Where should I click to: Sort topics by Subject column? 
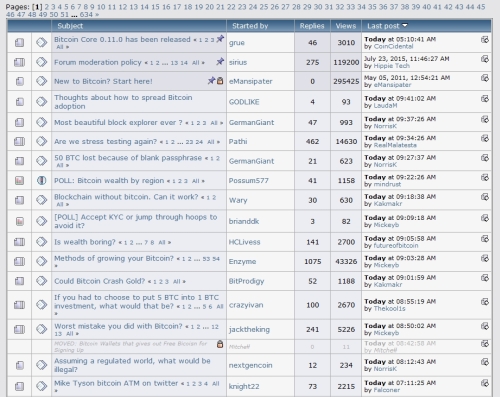point(70,26)
